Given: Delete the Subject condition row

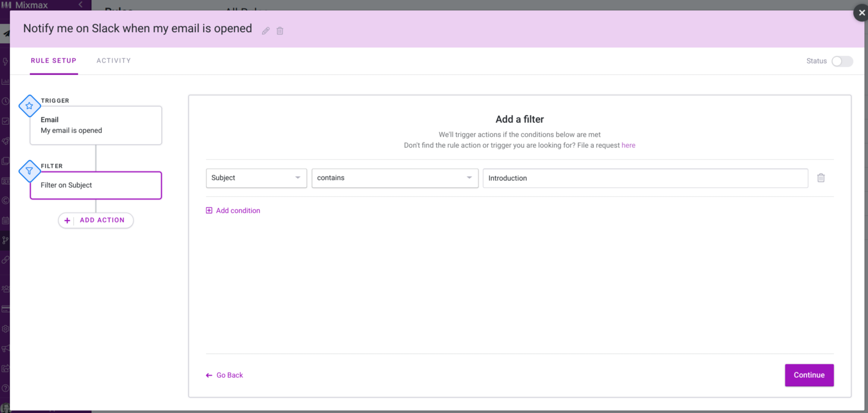Looking at the screenshot, I should [821, 178].
